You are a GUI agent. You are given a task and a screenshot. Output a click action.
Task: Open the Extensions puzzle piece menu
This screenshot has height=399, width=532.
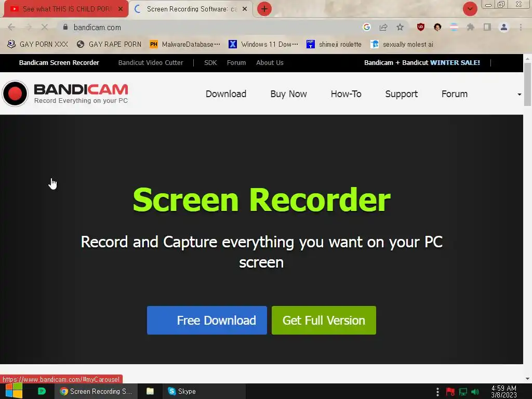(x=471, y=27)
